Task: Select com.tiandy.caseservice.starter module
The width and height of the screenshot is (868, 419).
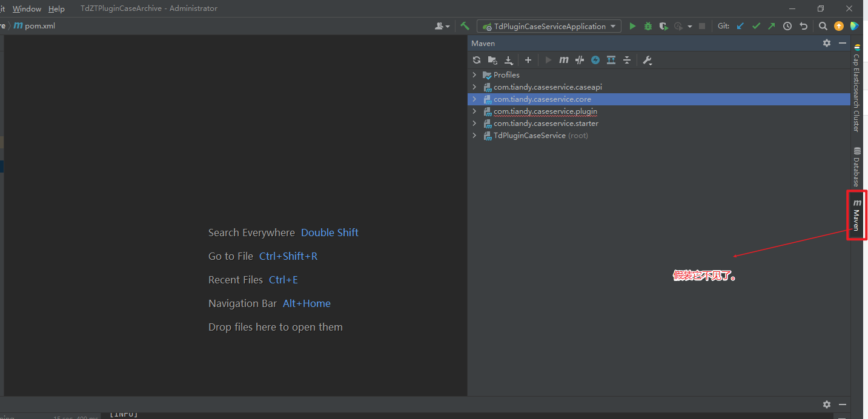Action: [x=546, y=124]
